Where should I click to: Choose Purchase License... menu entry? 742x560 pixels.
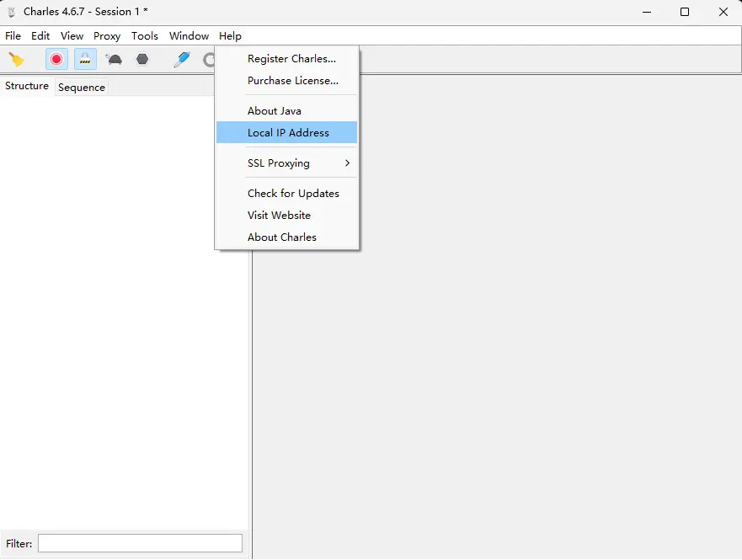click(286, 80)
